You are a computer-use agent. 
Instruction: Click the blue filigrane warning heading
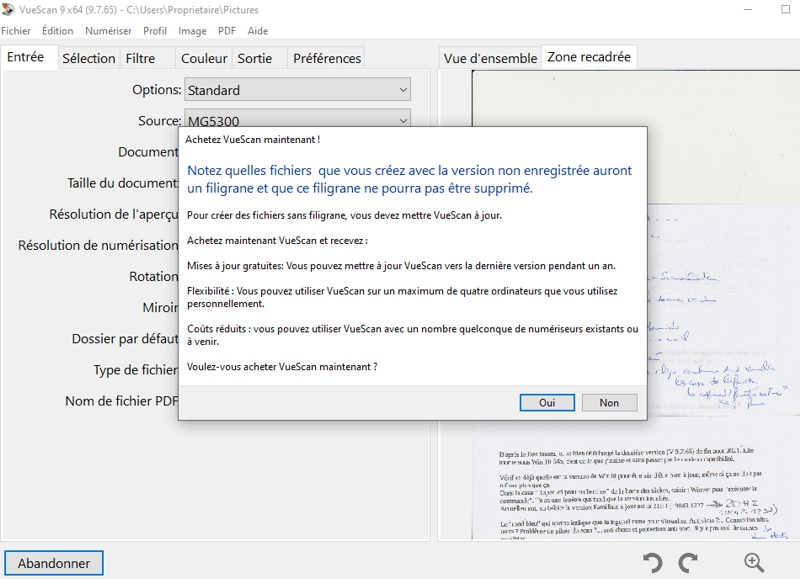409,179
